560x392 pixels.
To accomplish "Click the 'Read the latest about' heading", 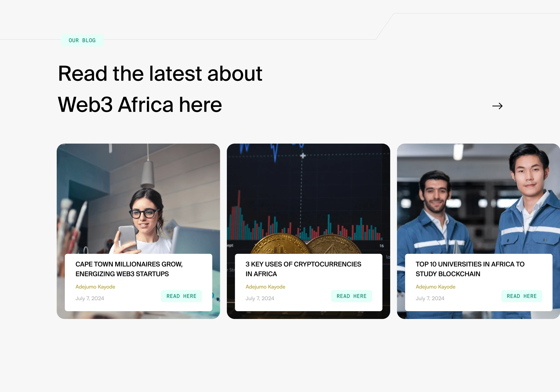I will pos(160,73).
